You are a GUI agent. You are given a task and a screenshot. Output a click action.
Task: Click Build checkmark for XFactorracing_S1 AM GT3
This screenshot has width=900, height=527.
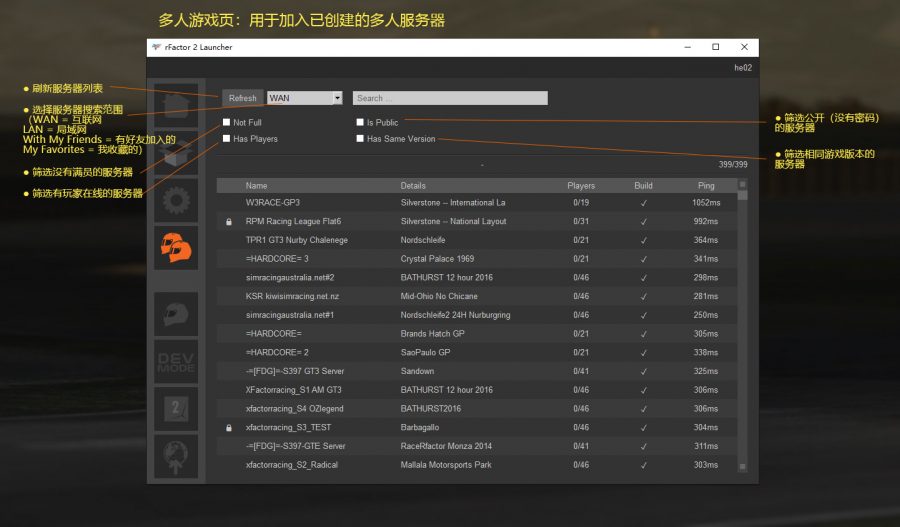[x=643, y=390]
